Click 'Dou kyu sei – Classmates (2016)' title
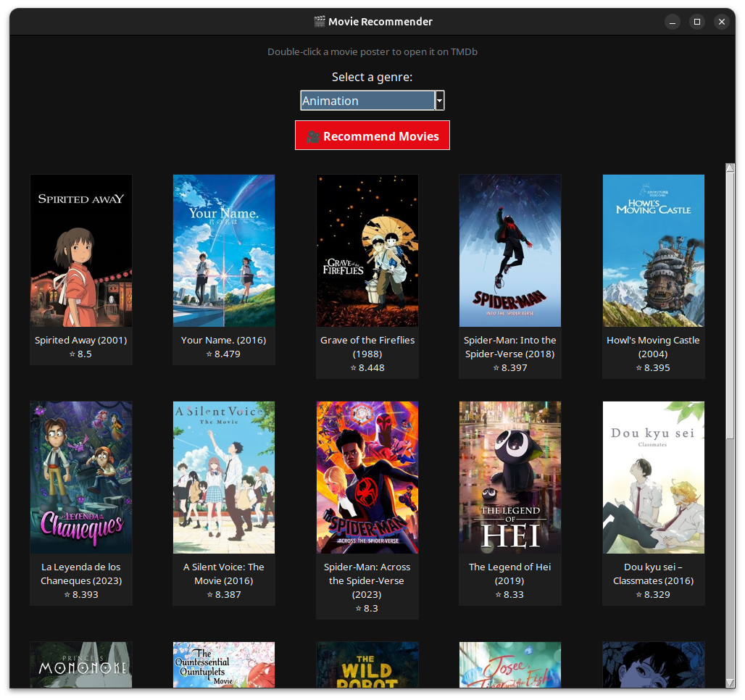745x700 pixels. (653, 574)
